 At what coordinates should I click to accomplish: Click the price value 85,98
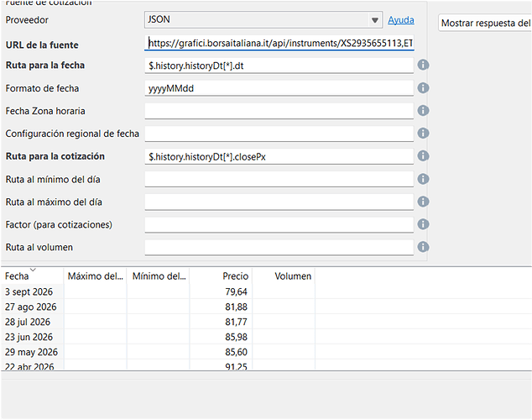(236, 337)
